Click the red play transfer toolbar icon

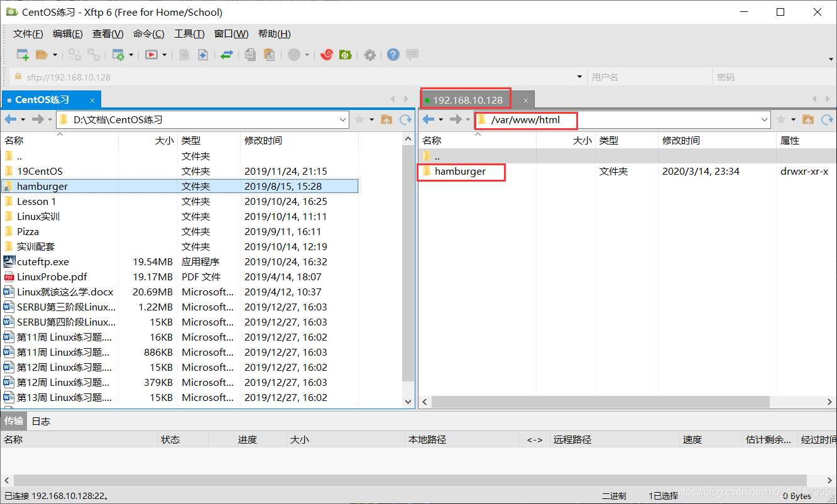[x=151, y=55]
